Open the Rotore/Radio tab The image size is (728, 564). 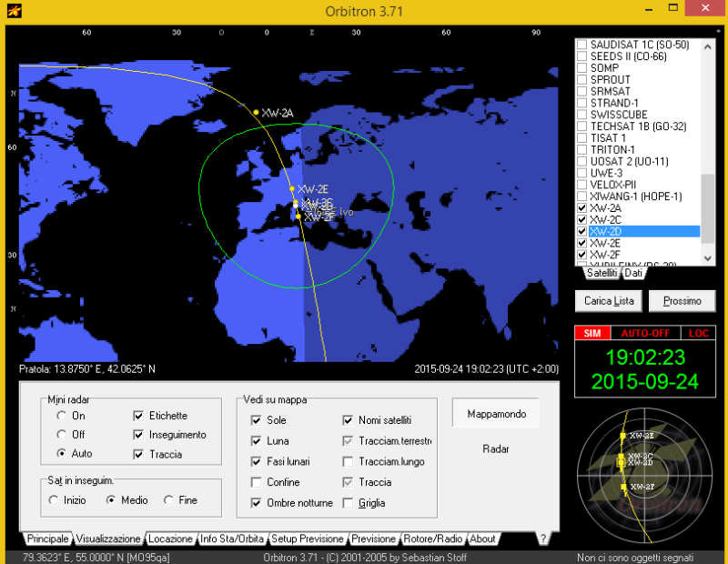pyautogui.click(x=433, y=539)
